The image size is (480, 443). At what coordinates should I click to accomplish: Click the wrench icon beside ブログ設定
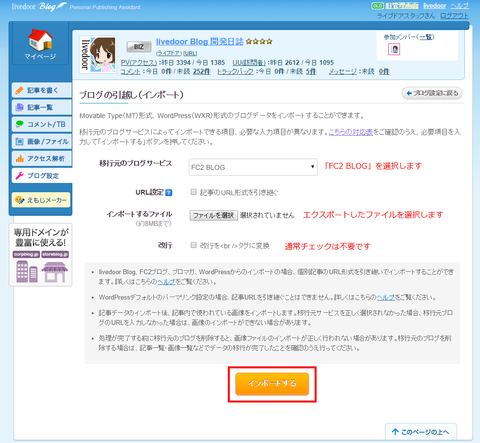(20, 176)
